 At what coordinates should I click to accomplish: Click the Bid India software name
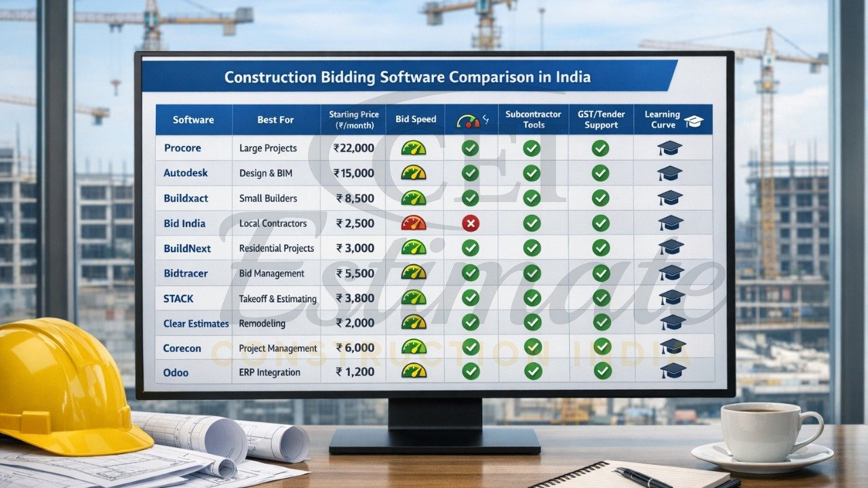pyautogui.click(x=184, y=224)
